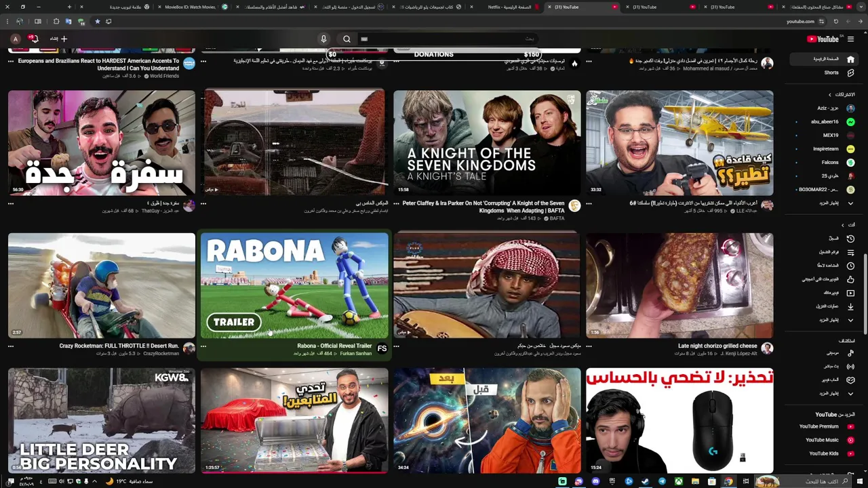
Task: Open the account avatar menu
Action: [15, 39]
